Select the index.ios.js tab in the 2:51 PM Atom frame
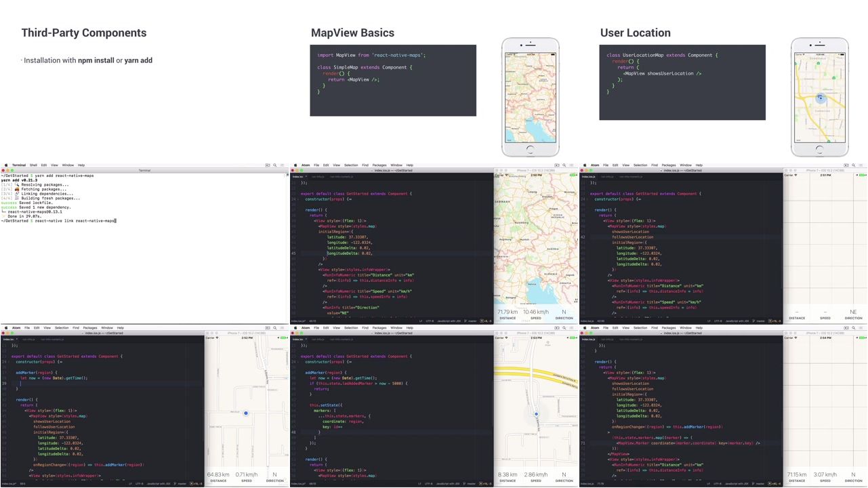The height and width of the screenshot is (488, 868). coord(587,177)
